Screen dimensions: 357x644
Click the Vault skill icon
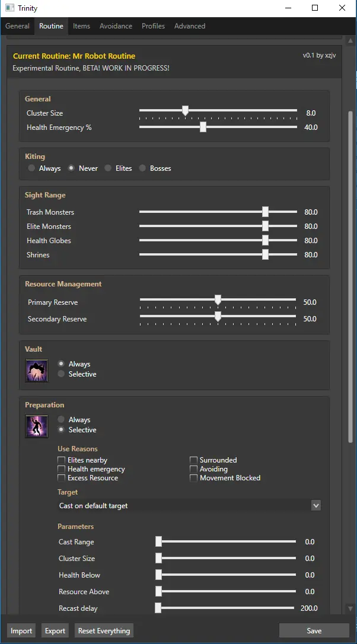(36, 370)
